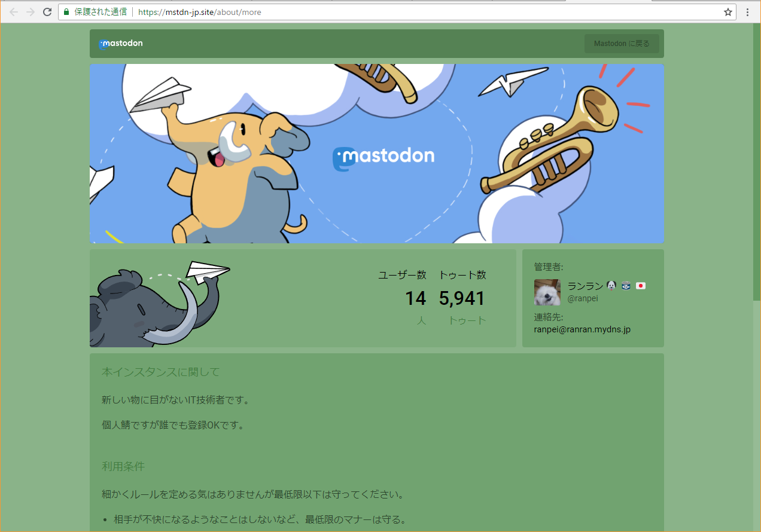Click the Japan flag emoji beside the admin name
Image resolution: width=761 pixels, height=532 pixels.
tap(641, 286)
